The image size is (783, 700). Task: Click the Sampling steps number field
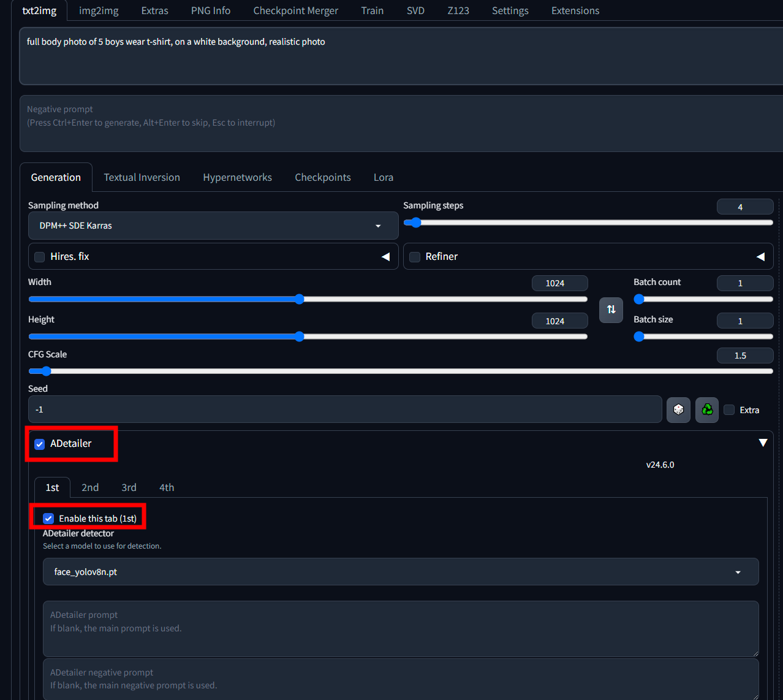(744, 207)
